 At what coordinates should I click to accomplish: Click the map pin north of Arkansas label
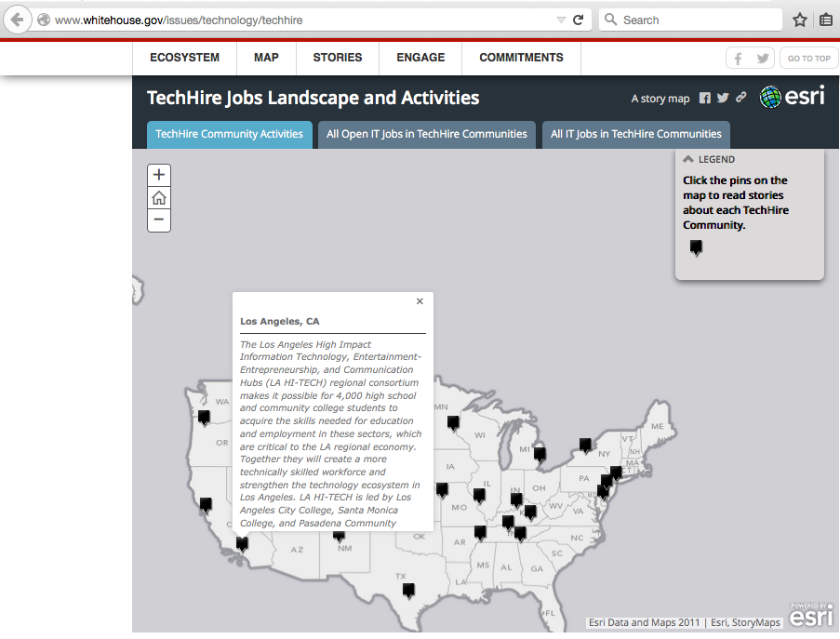point(481,533)
